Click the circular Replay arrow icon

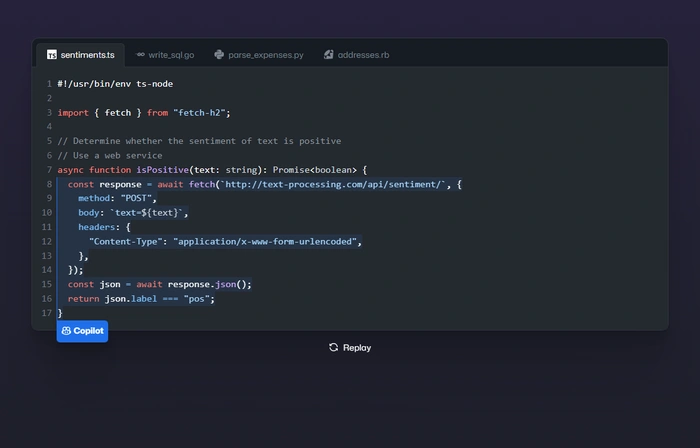(x=334, y=348)
